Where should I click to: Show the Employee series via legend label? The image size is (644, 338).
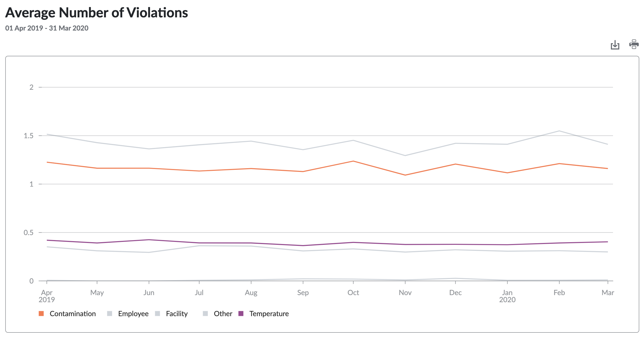point(133,314)
